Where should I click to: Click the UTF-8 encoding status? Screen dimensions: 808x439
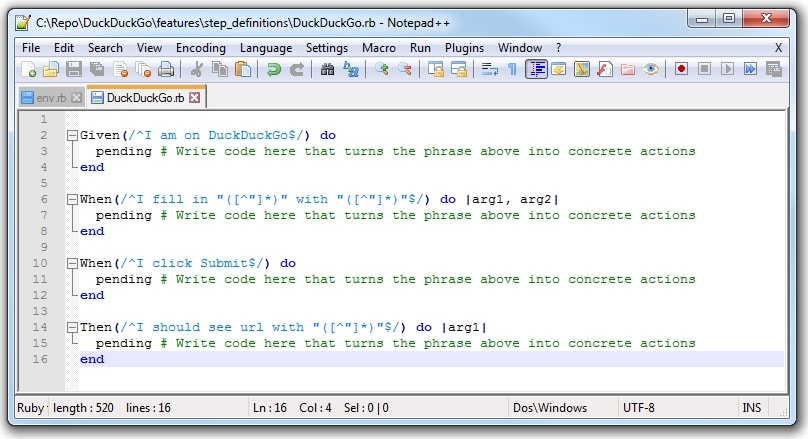click(638, 408)
